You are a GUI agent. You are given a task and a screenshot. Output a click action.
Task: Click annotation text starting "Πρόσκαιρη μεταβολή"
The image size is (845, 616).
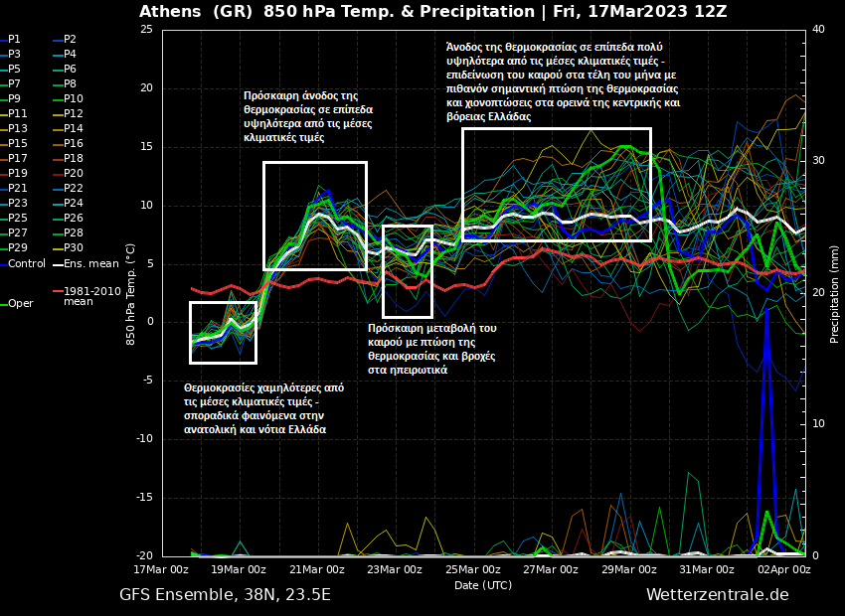[431, 349]
